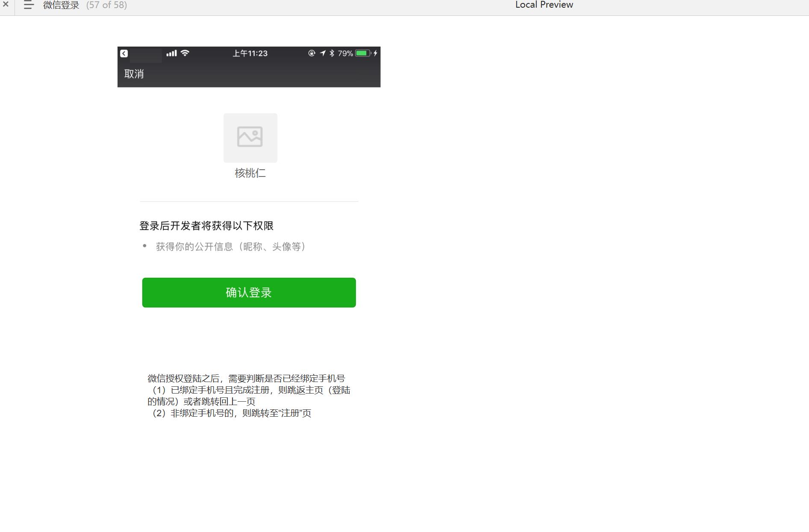The width and height of the screenshot is (809, 532).
Task: Click the note line 微信授权登陆之后
Action: pyautogui.click(x=246, y=378)
